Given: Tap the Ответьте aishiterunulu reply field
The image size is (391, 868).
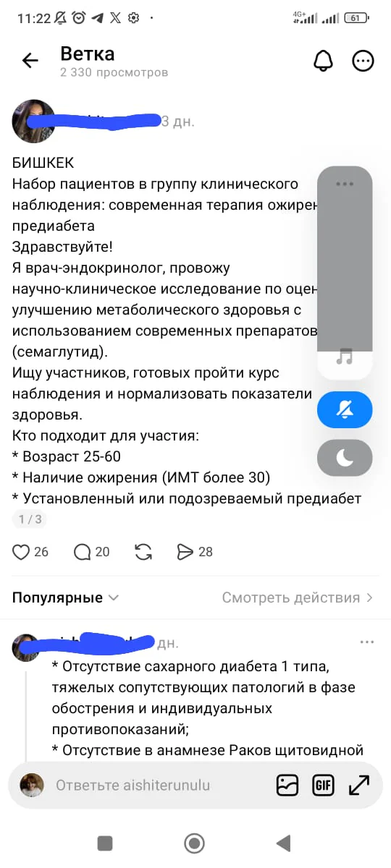Looking at the screenshot, I should (x=133, y=785).
